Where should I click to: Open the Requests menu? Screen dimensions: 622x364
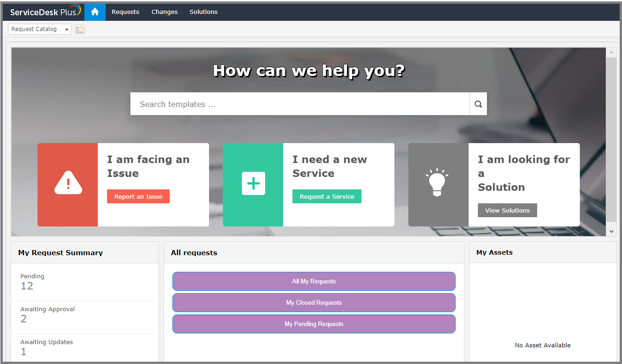point(126,12)
